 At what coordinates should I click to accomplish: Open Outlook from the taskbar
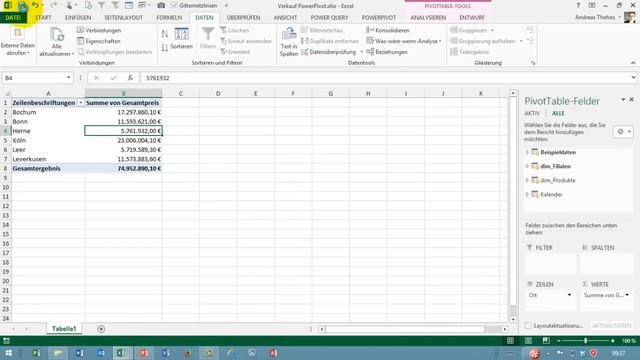coord(100,353)
